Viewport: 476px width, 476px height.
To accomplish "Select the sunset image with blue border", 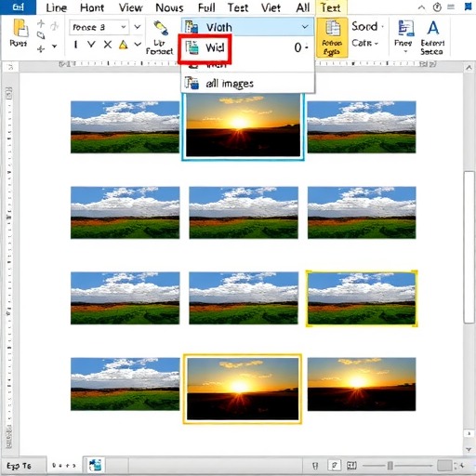I will click(x=243, y=126).
